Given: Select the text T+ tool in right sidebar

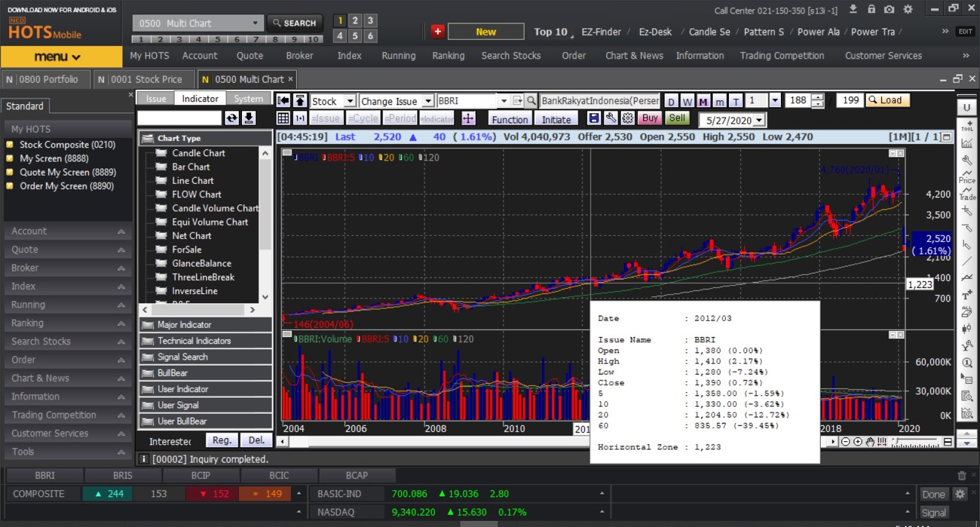Looking at the screenshot, I should pos(967,295).
